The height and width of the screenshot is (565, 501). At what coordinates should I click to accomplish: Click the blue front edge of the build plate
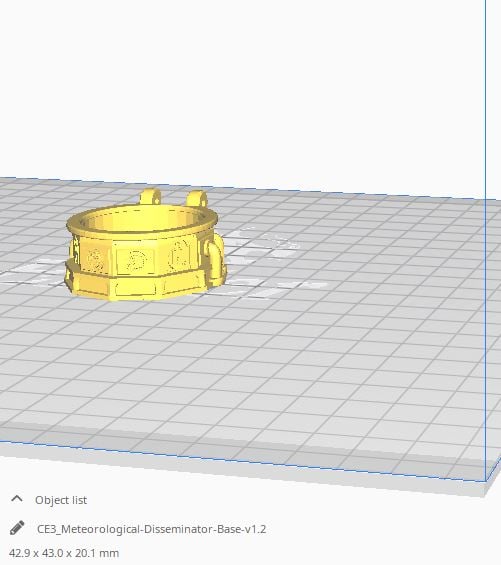coord(241,461)
